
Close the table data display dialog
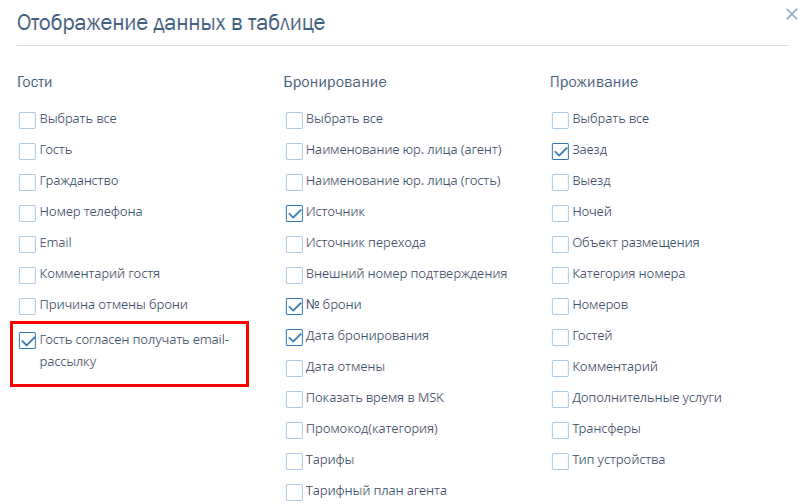792,15
